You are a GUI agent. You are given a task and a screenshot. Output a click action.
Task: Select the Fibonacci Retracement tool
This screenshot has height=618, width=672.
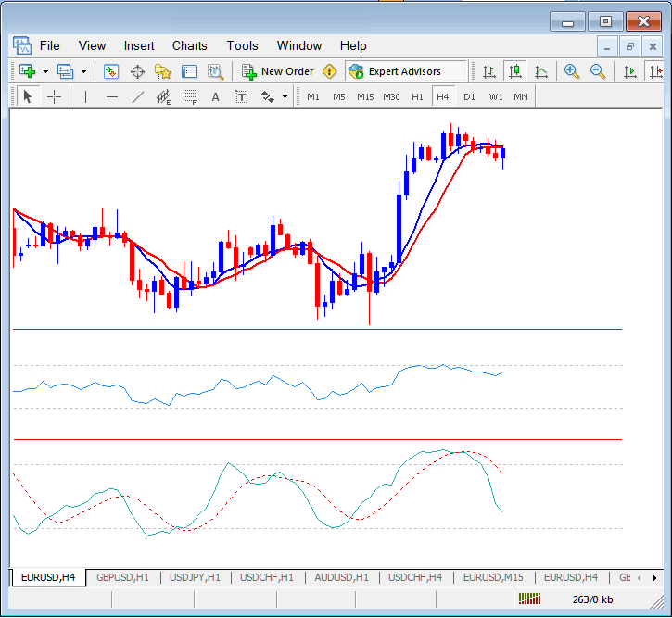[189, 96]
